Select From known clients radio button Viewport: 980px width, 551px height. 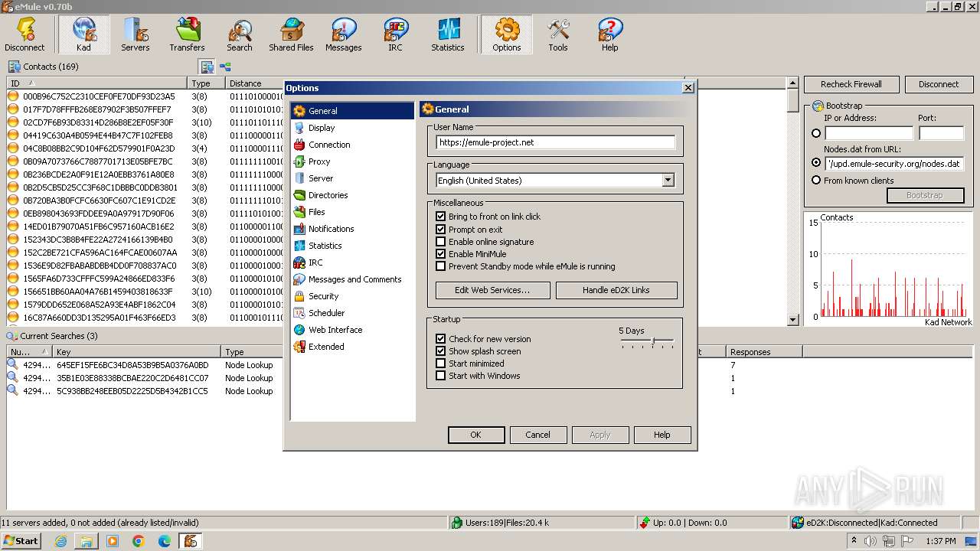coord(816,181)
